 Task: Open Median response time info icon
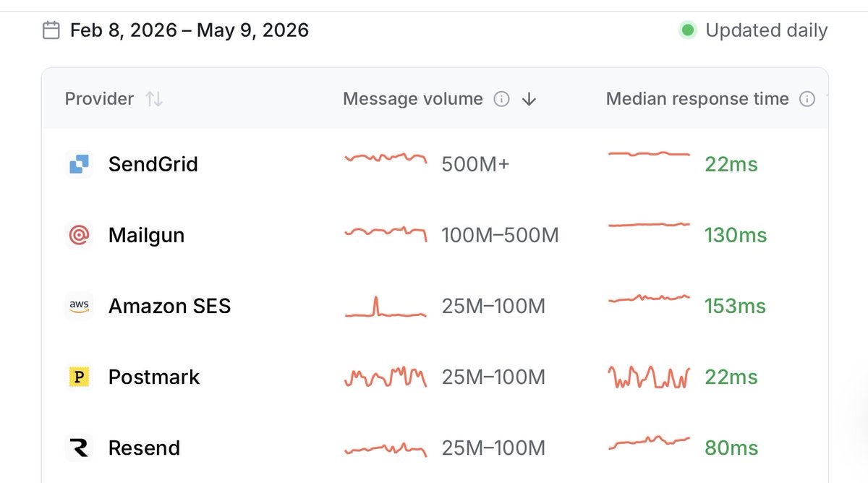(x=807, y=99)
